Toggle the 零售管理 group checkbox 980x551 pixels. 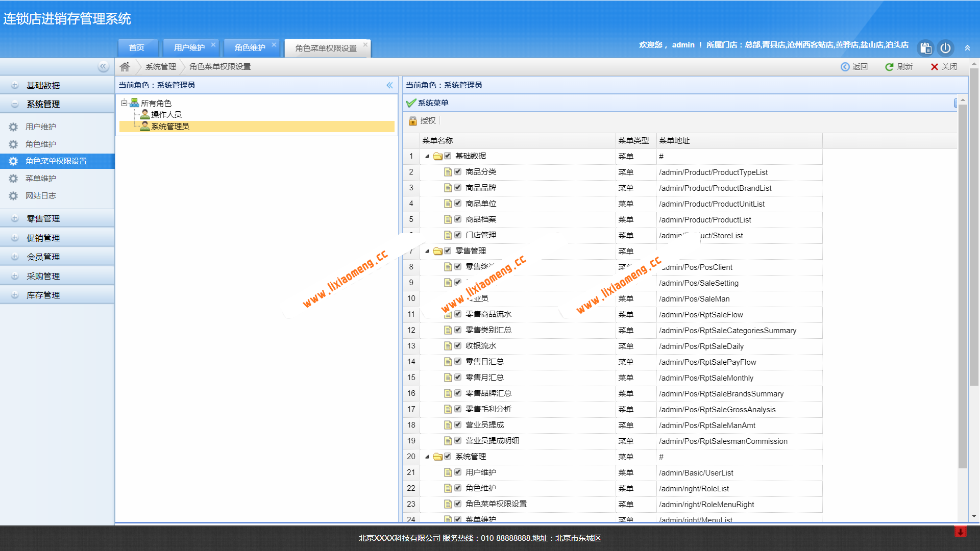[448, 251]
